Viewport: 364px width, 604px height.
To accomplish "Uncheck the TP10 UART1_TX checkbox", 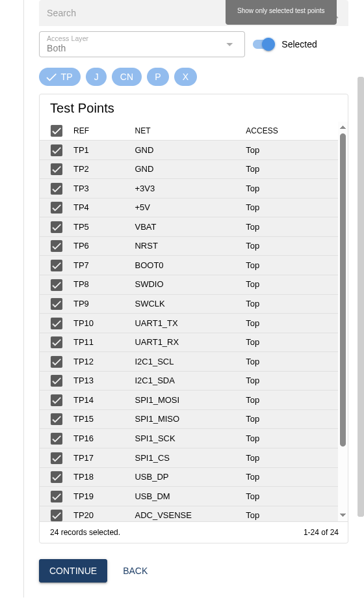I will (57, 323).
